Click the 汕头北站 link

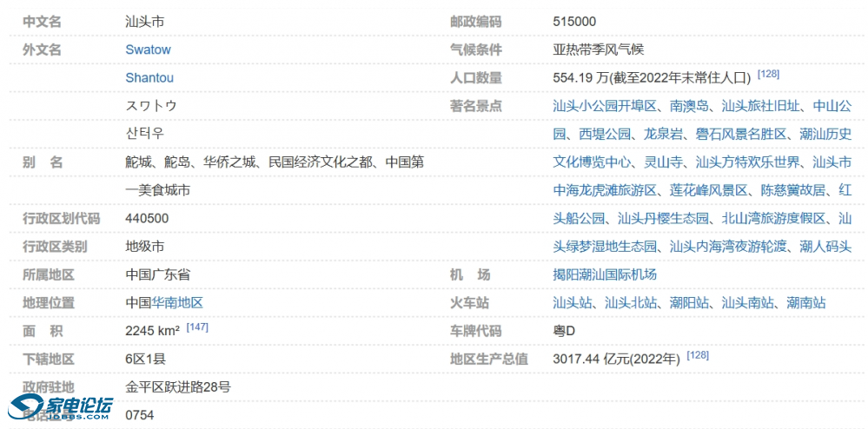coord(631,303)
